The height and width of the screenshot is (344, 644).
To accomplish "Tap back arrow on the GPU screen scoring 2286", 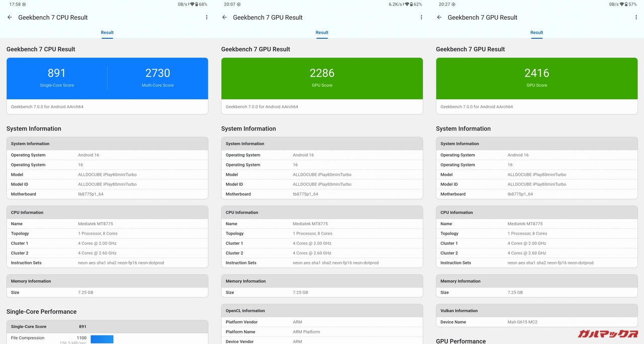I will click(224, 17).
